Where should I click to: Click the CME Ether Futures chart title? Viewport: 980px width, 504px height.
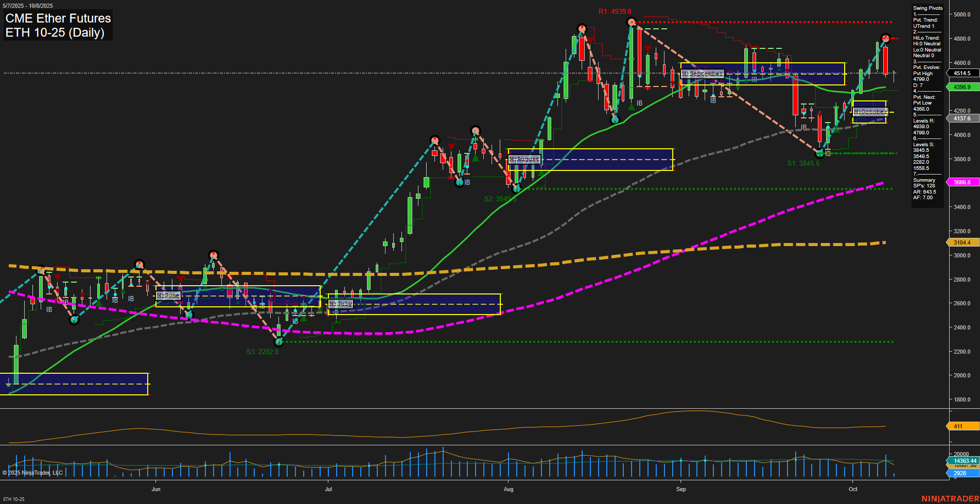tap(57, 19)
